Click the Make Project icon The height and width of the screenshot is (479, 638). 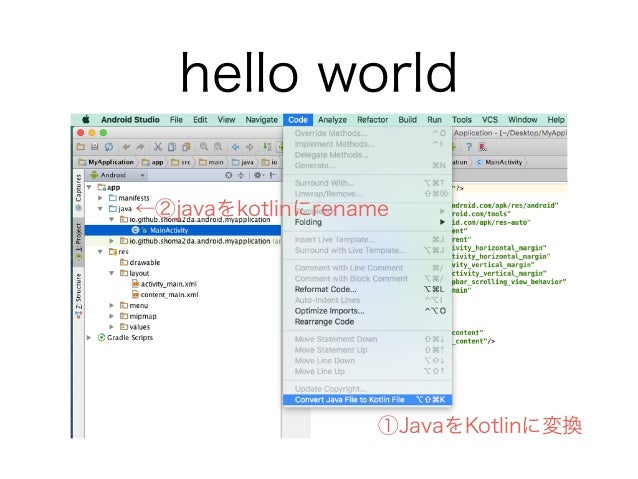coord(267,147)
